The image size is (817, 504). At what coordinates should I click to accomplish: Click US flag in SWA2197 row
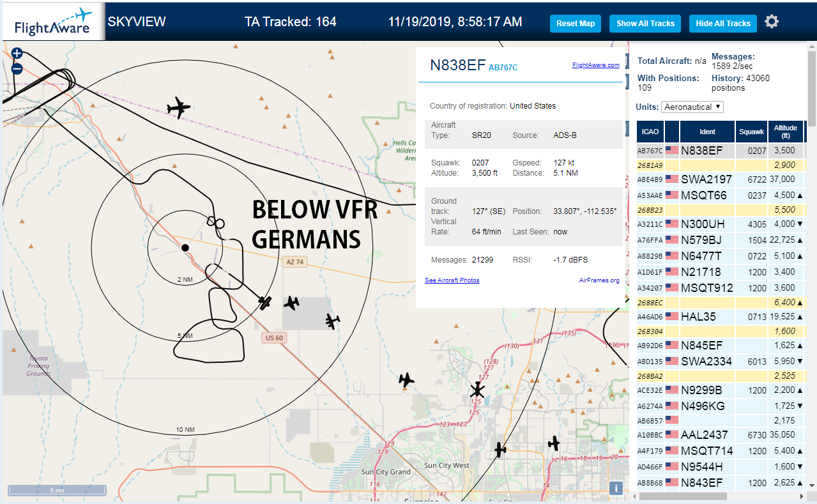coord(672,179)
